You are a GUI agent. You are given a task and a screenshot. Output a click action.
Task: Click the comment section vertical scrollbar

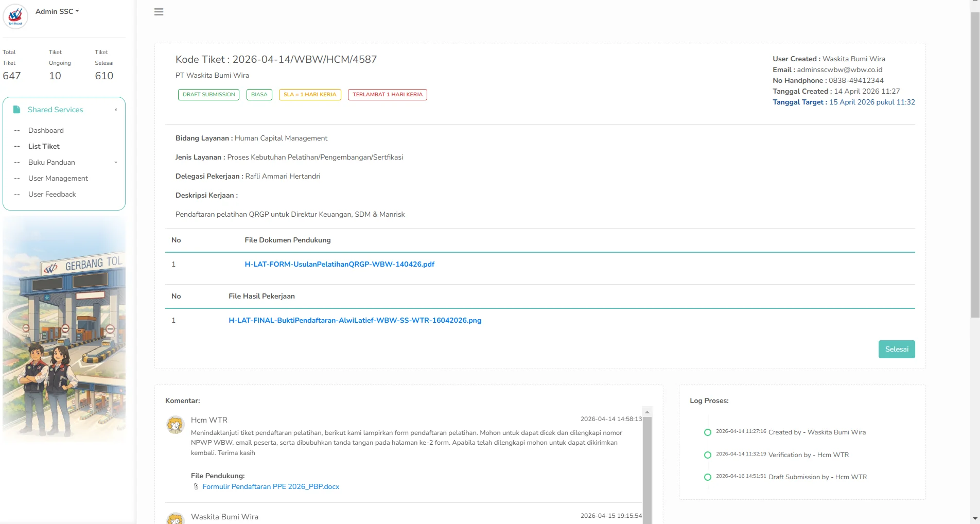pyautogui.click(x=647, y=463)
